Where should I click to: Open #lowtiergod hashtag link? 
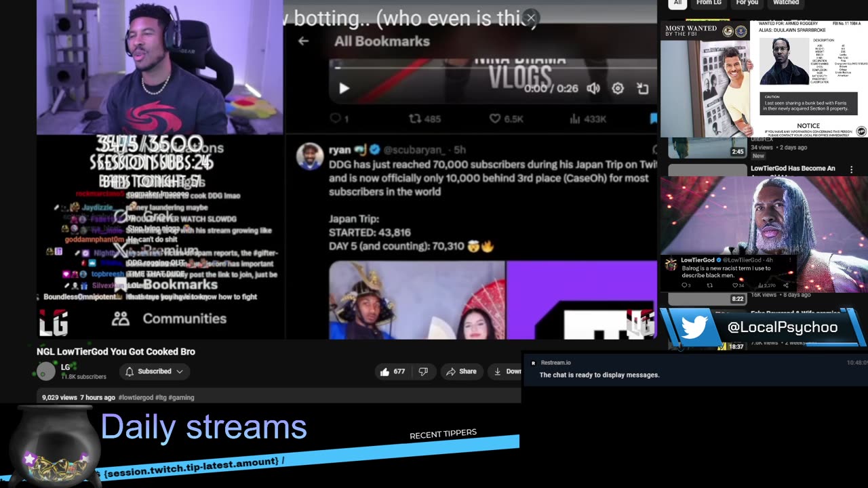(136, 398)
